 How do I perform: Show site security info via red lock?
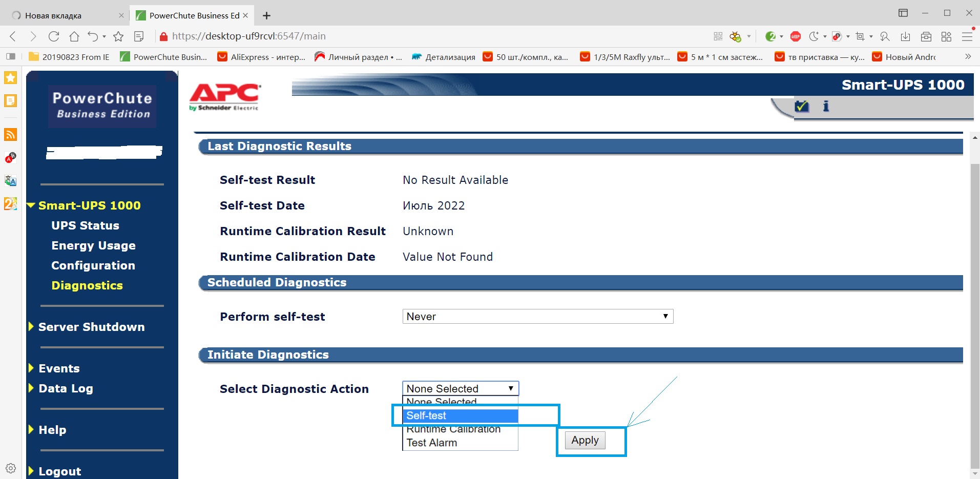[x=164, y=36]
